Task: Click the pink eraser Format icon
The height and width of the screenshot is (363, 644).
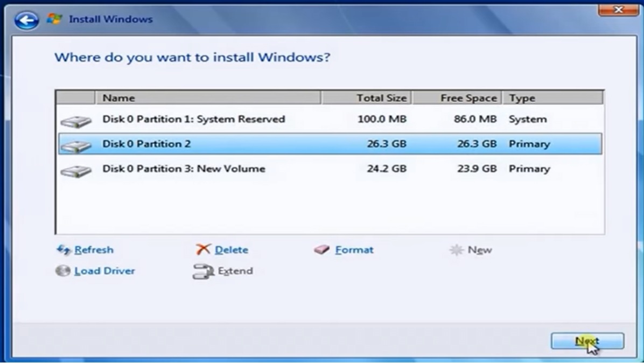Action: 322,250
